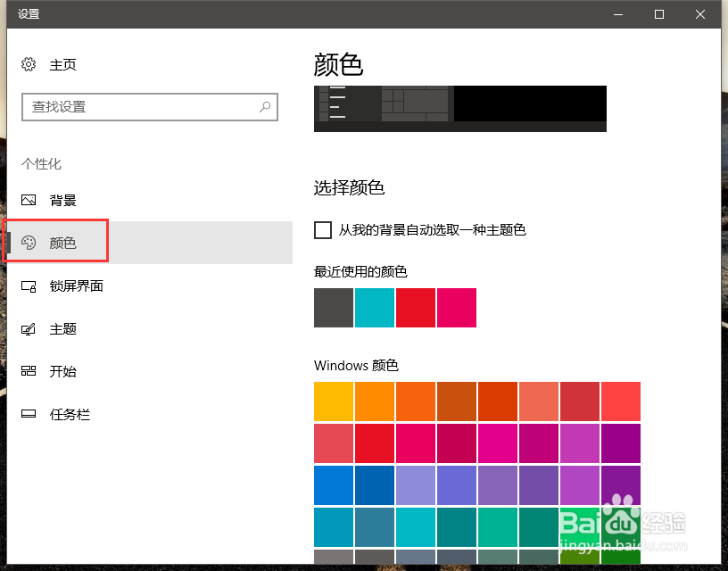Choose orange swatch second in first row
Image resolution: width=728 pixels, height=571 pixels.
pyautogui.click(x=375, y=401)
